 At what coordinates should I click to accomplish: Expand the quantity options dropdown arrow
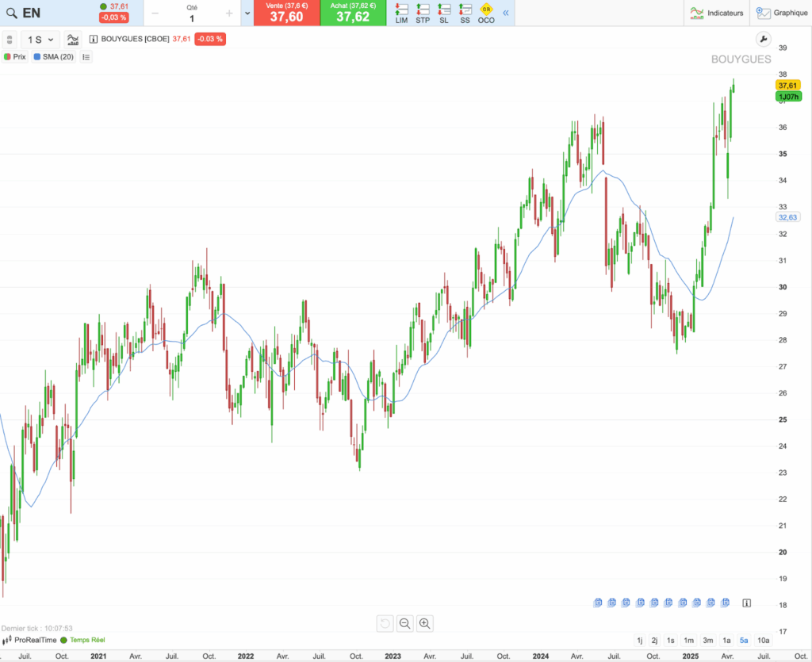point(247,13)
